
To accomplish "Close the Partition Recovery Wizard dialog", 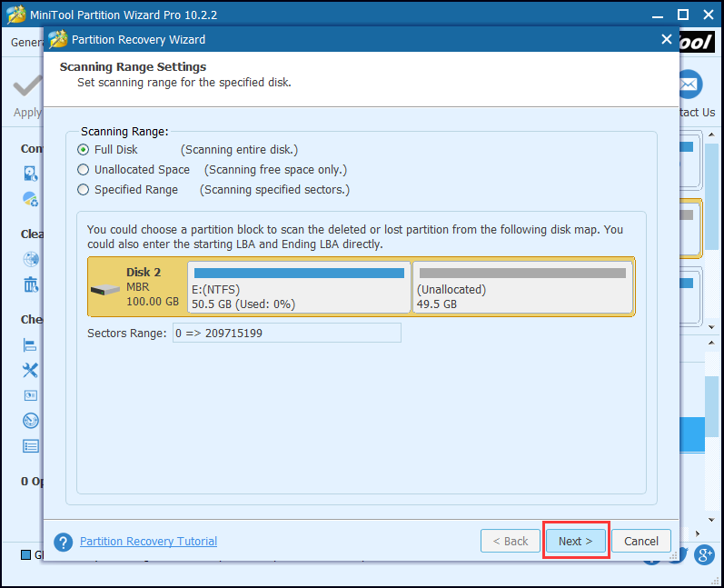I will [666, 39].
